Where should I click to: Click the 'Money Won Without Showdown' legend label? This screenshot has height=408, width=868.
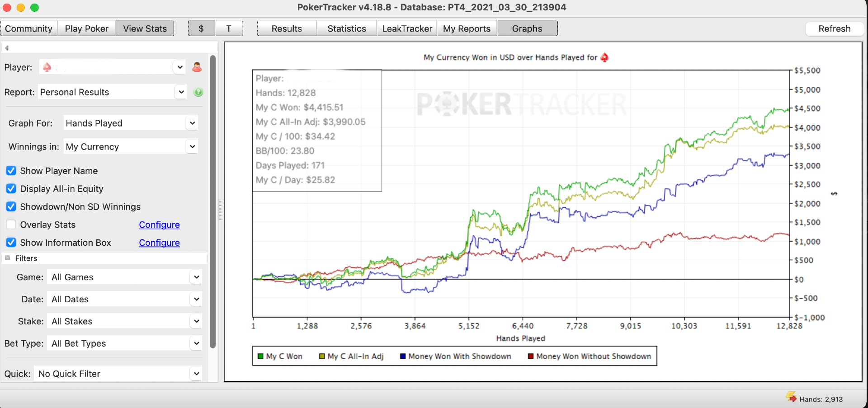(x=594, y=356)
